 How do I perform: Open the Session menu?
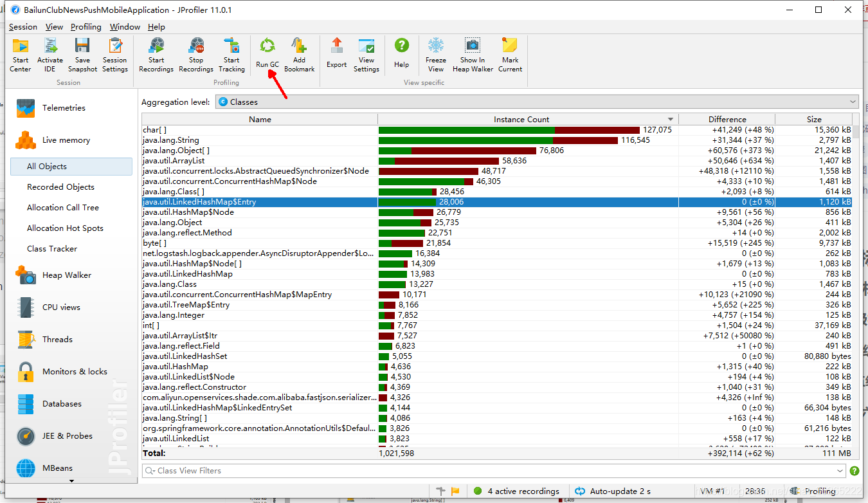[23, 27]
